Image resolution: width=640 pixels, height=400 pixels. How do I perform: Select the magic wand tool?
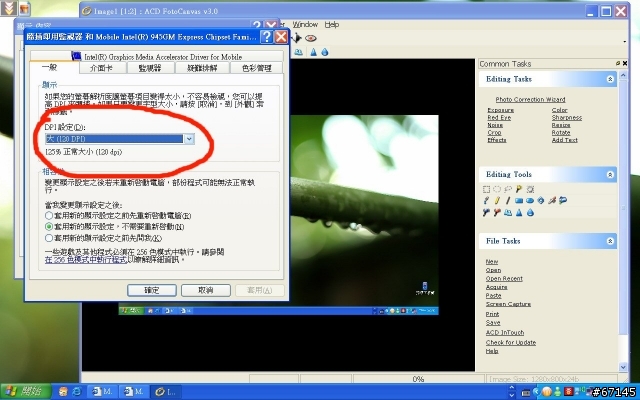click(519, 189)
